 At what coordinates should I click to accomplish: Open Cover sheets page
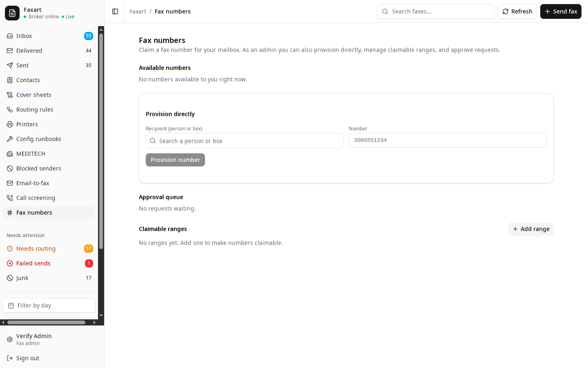(x=49, y=95)
